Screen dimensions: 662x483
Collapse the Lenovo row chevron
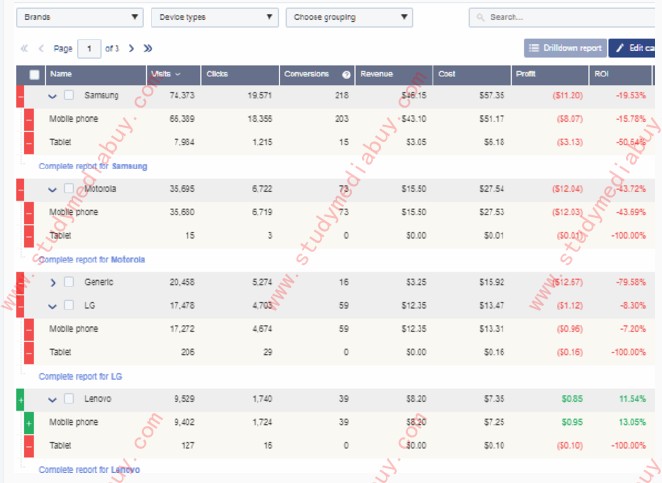click(x=52, y=399)
